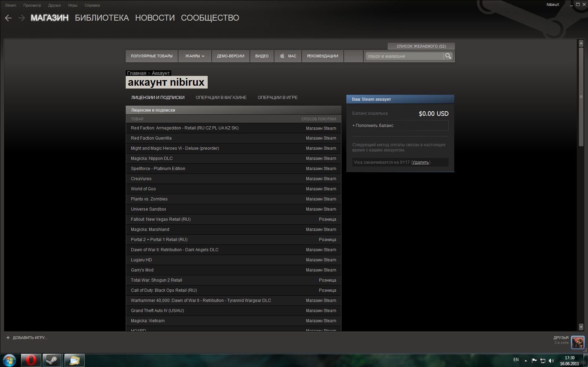Image resolution: width=588 pixels, height=367 pixels.
Task: Select Lugaru HD row
Action: coord(234,260)
